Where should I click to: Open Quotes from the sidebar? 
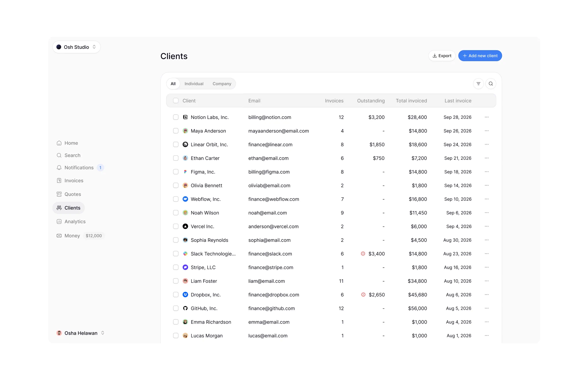pos(69,194)
